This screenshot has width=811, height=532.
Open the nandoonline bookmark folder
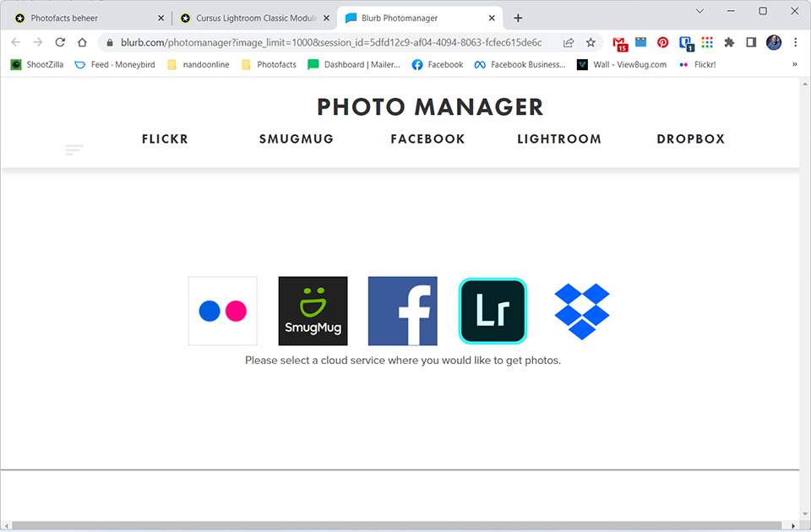pyautogui.click(x=198, y=65)
